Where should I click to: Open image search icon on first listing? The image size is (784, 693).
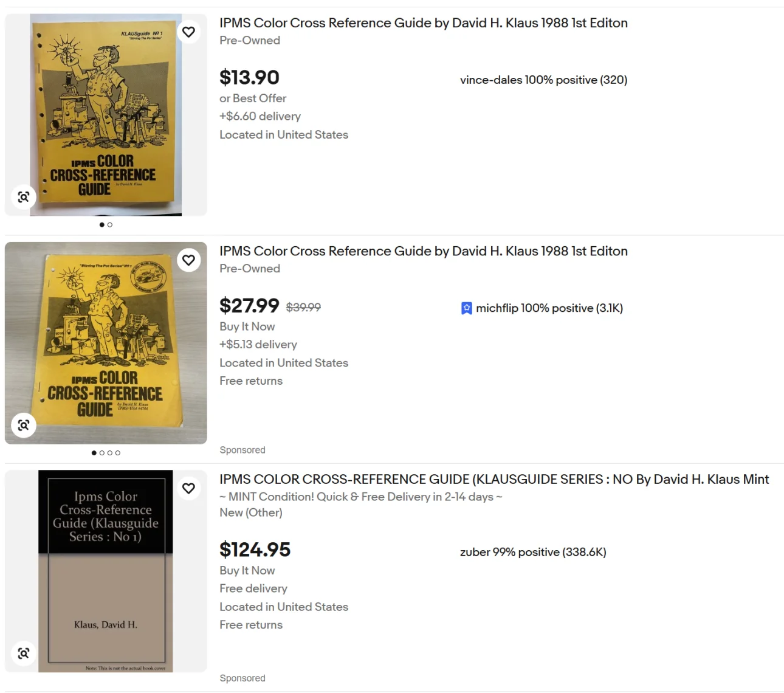24,197
